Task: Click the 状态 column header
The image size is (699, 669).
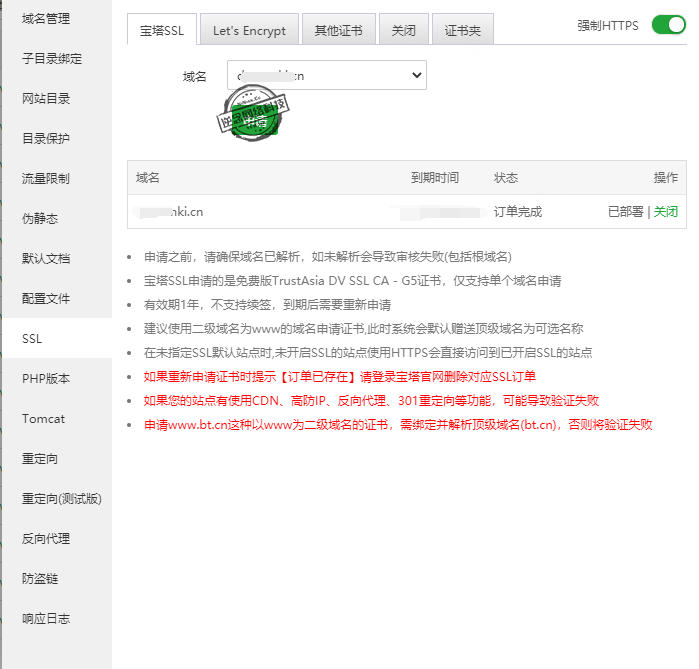Action: coord(506,178)
